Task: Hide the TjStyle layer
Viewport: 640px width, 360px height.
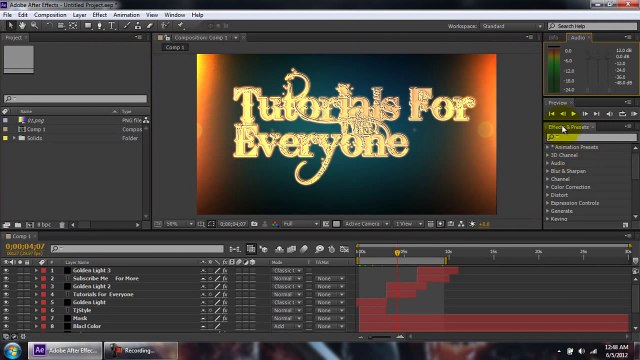Action: tap(6, 311)
